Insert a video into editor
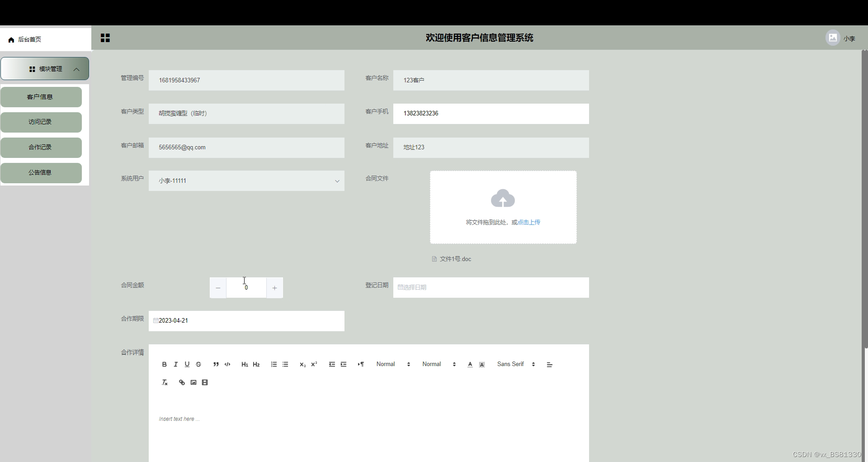 pos(205,382)
